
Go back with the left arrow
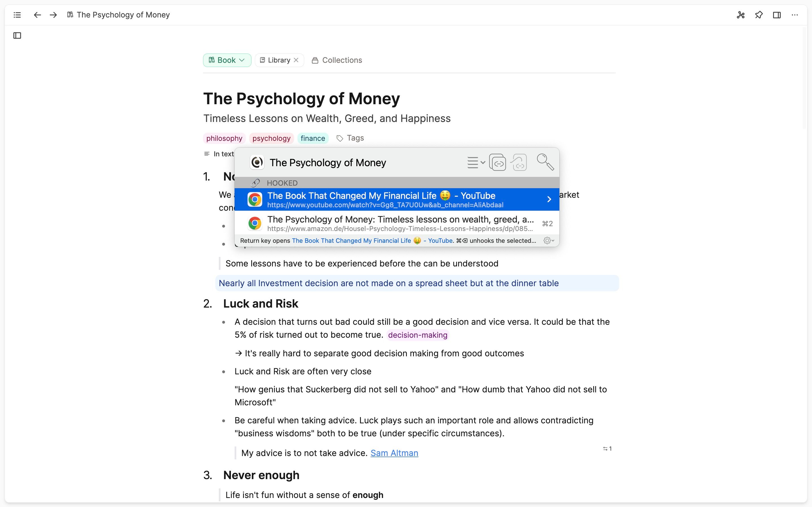pyautogui.click(x=37, y=15)
